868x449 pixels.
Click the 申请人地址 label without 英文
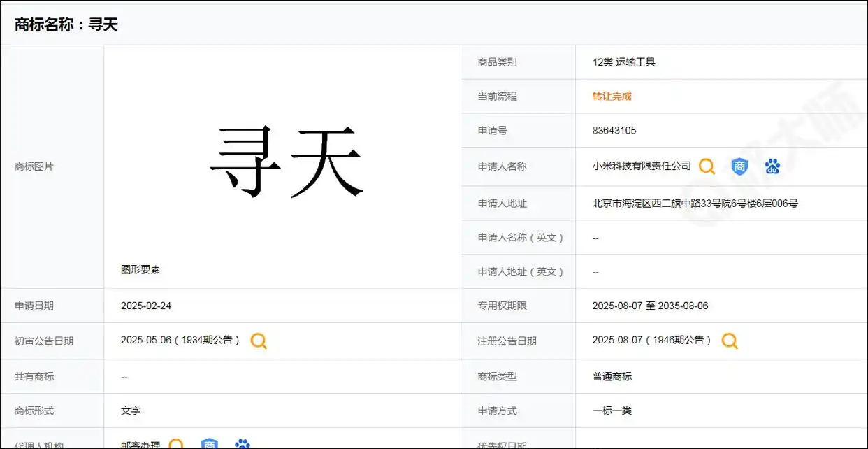pyautogui.click(x=502, y=204)
